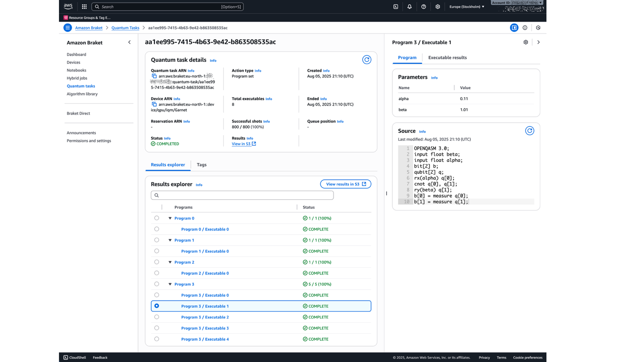Image resolution: width=644 pixels, height=362 pixels.
Task: Click the View results in S3 button
Action: click(346, 184)
